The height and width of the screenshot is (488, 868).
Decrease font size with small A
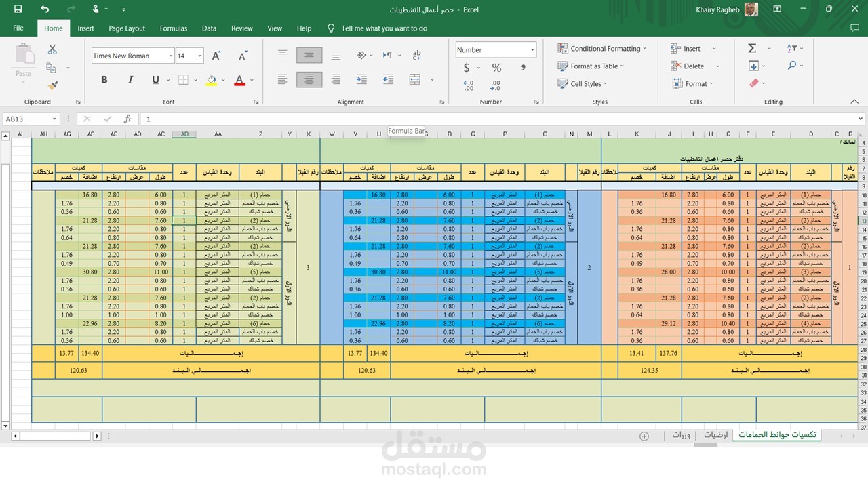coord(242,56)
